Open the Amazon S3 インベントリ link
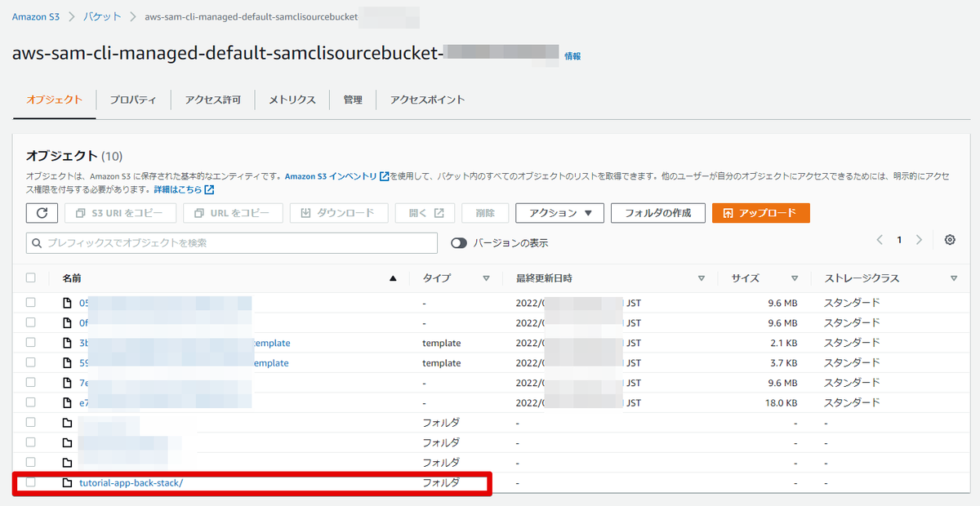The image size is (980, 506). pos(331,176)
